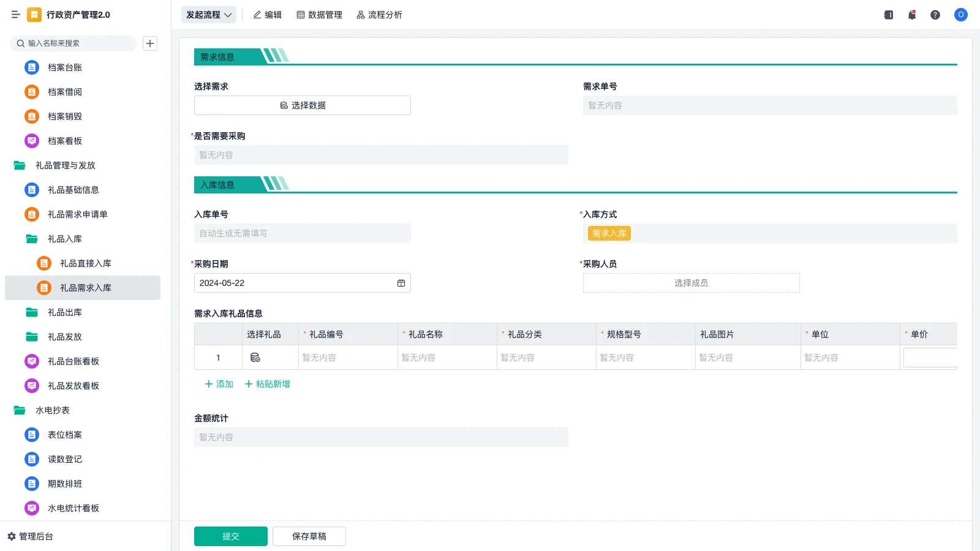The height and width of the screenshot is (551, 980).
Task: Open the 档案看板 dashboard icon
Action: (x=32, y=141)
